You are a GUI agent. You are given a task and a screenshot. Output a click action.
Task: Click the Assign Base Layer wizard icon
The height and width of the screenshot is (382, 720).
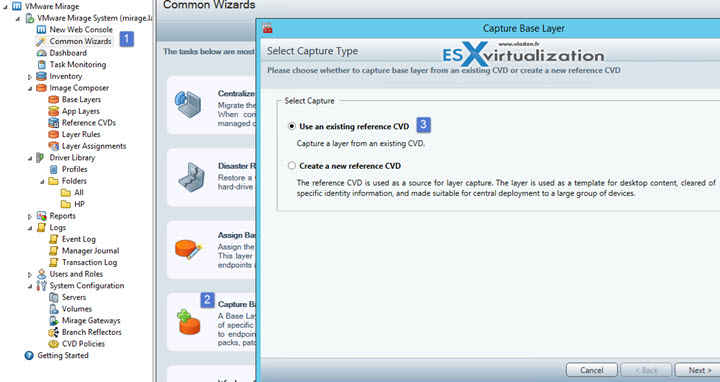click(188, 249)
